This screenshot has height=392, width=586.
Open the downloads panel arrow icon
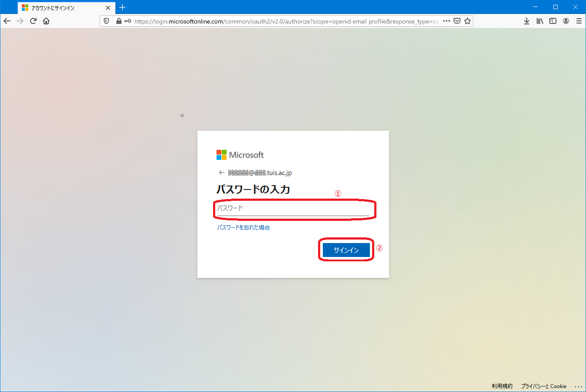pyautogui.click(x=527, y=21)
